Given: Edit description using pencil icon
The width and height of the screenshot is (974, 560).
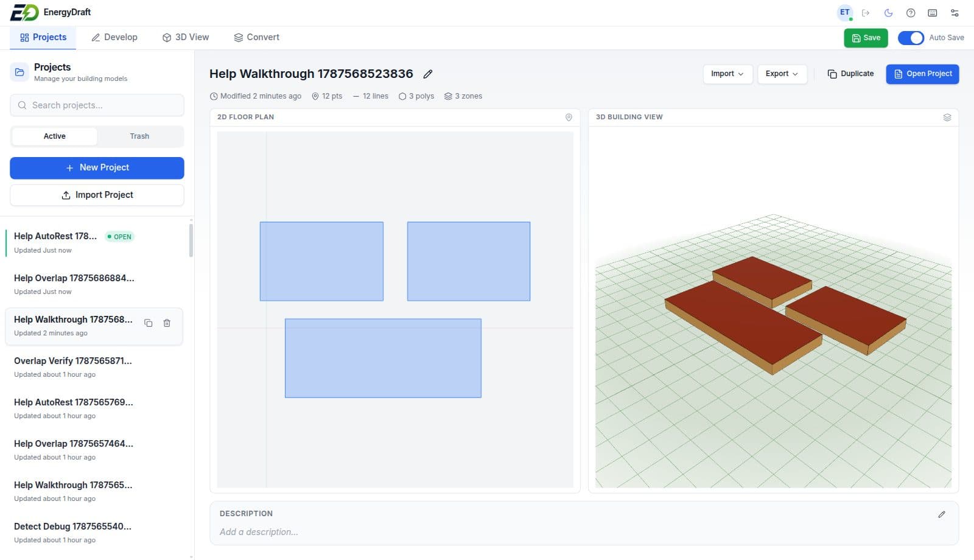Looking at the screenshot, I should [942, 514].
